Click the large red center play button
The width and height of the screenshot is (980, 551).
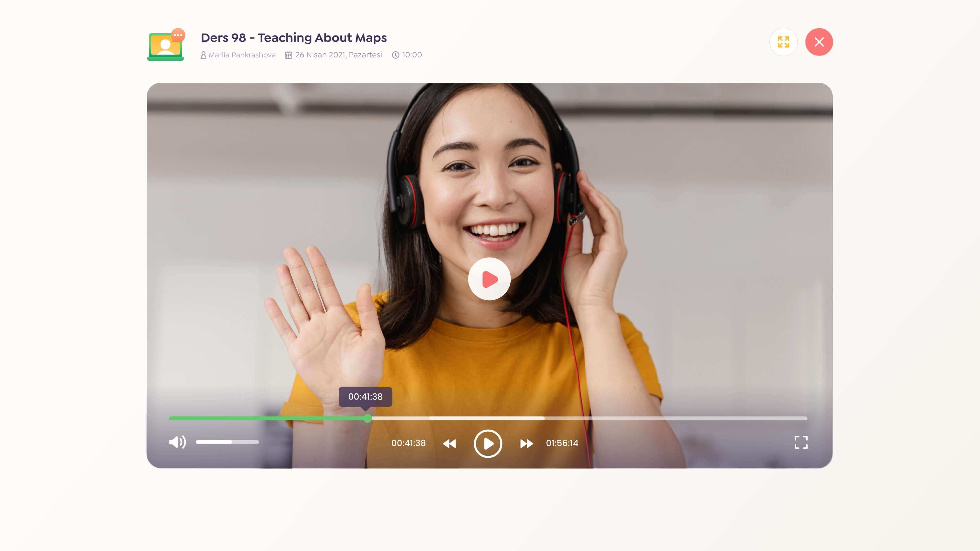click(489, 279)
